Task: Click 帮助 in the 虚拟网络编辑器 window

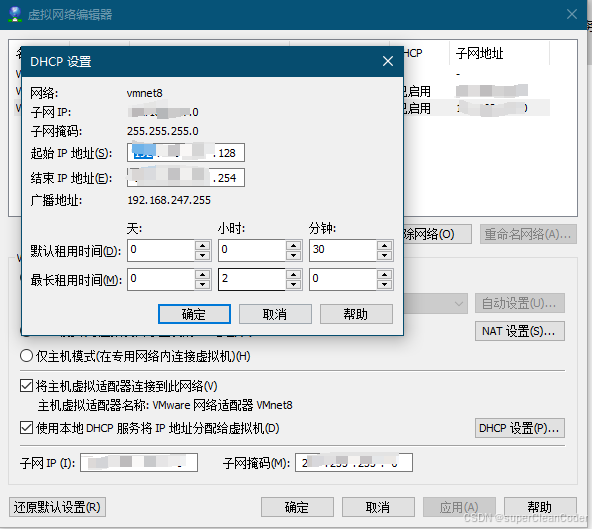Action: [x=540, y=507]
